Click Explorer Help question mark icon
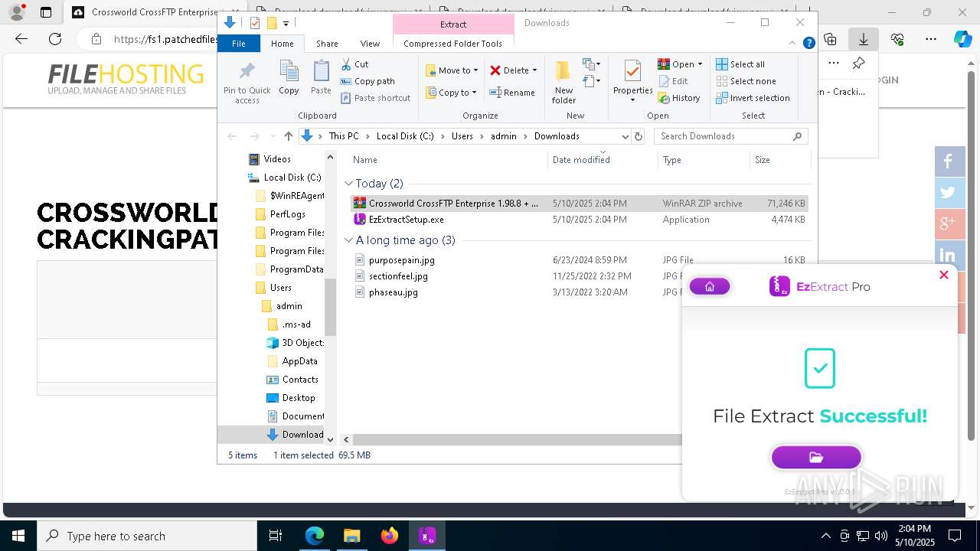 [x=808, y=44]
